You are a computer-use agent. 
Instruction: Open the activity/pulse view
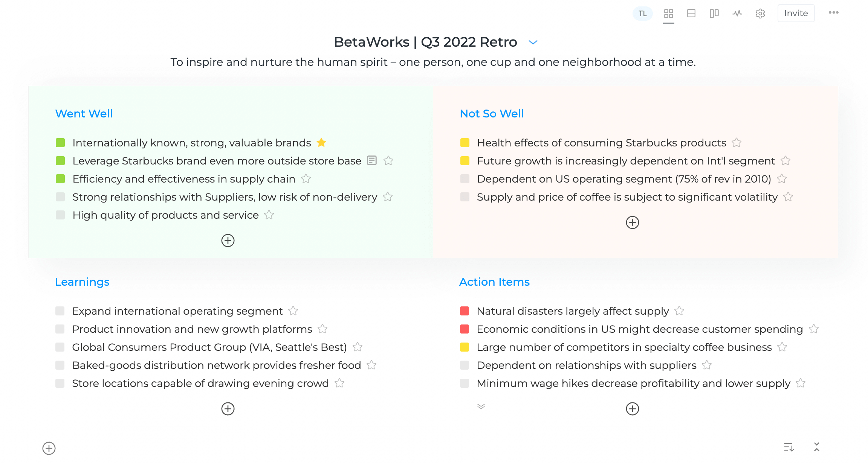coord(737,13)
